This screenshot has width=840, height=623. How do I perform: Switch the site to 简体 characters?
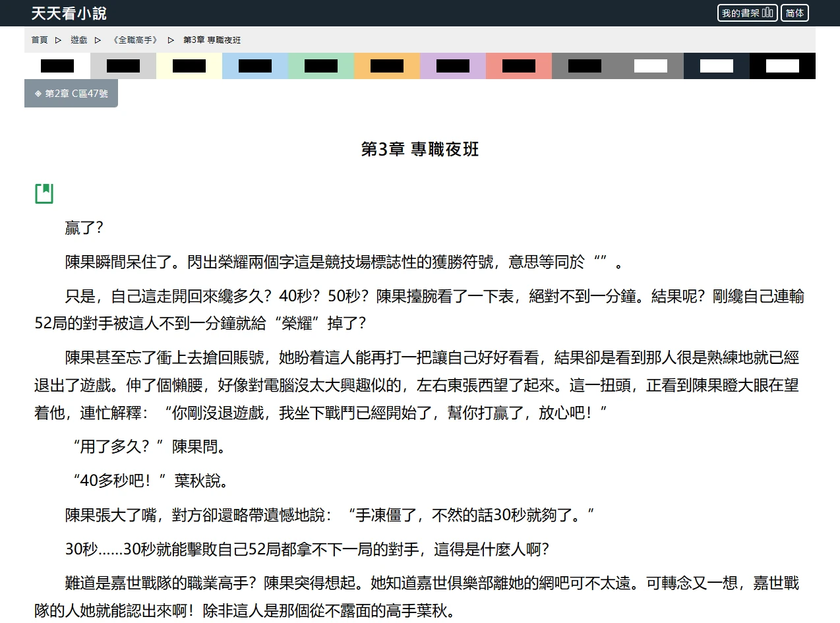click(x=795, y=13)
